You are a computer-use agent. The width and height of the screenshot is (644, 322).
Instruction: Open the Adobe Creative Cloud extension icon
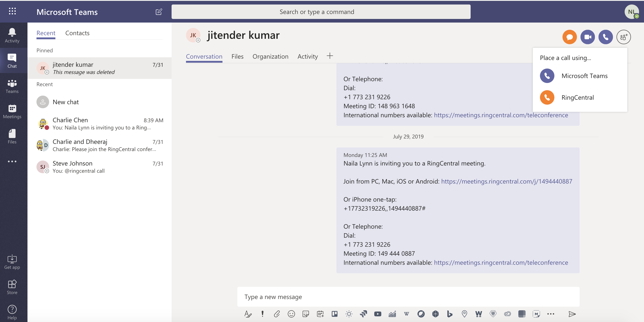508,314
